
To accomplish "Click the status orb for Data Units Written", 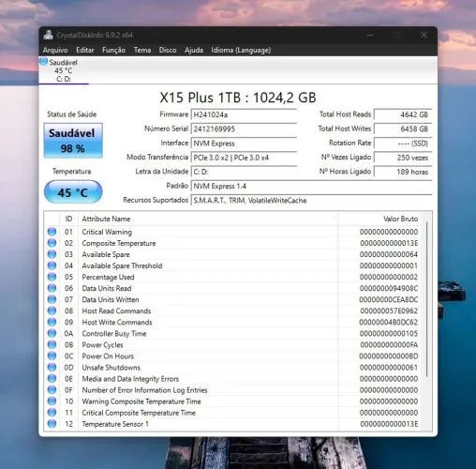I will tap(52, 299).
